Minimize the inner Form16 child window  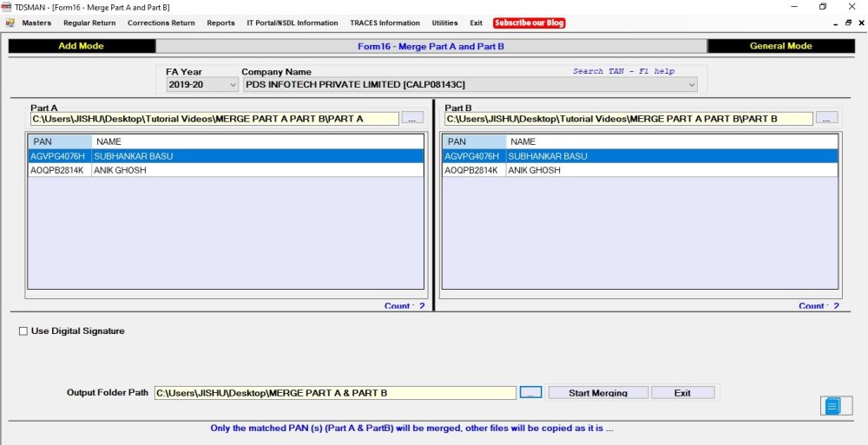[x=835, y=23]
